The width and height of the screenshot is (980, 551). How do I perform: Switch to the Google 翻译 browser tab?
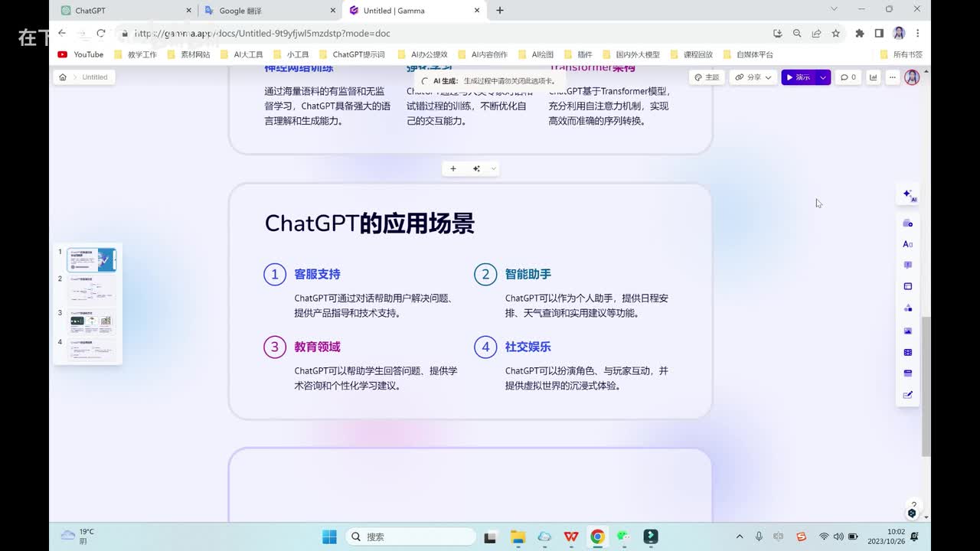268,11
